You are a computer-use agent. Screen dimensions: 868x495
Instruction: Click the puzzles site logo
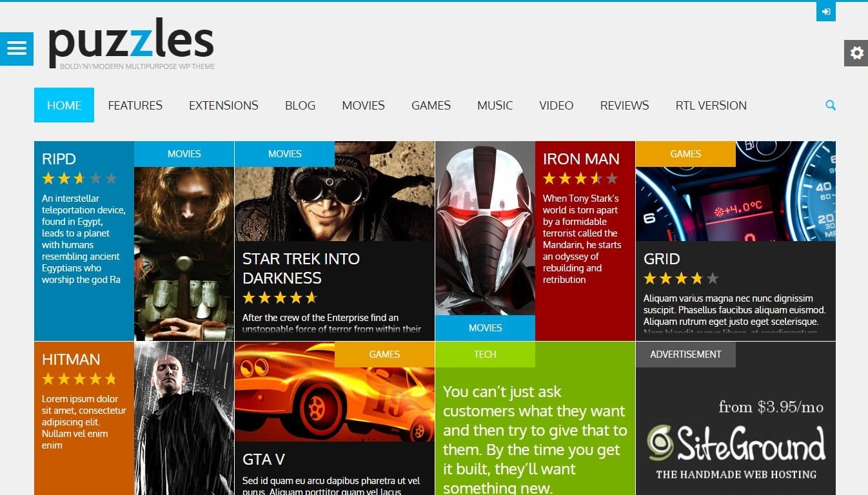[131, 43]
